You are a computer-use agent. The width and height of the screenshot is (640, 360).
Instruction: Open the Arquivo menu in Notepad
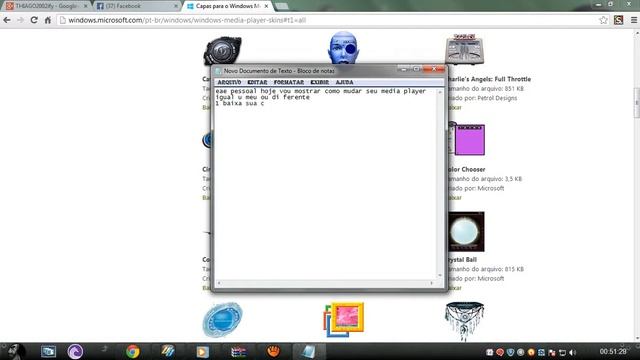pos(229,82)
